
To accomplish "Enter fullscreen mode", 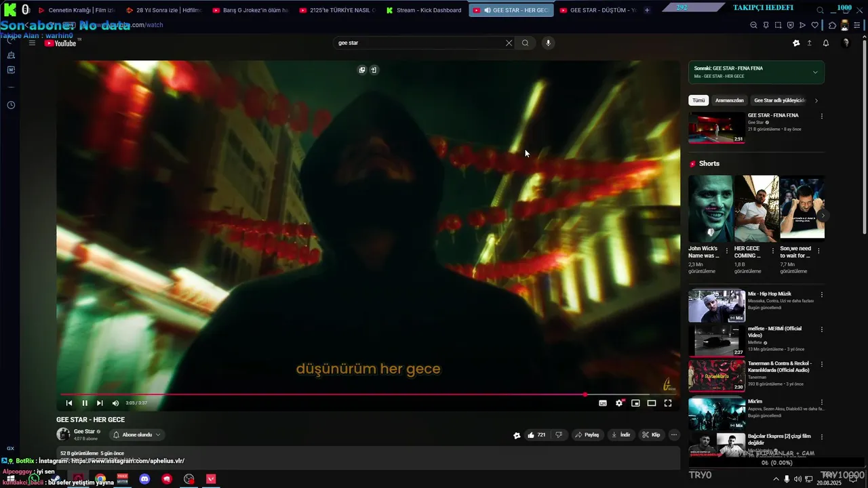I will 668,403.
